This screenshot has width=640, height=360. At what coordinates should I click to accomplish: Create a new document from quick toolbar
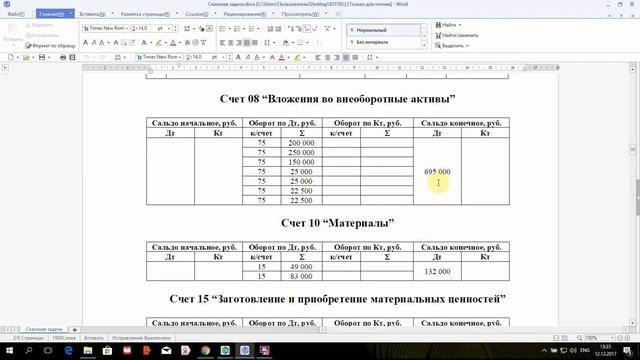tap(11, 58)
